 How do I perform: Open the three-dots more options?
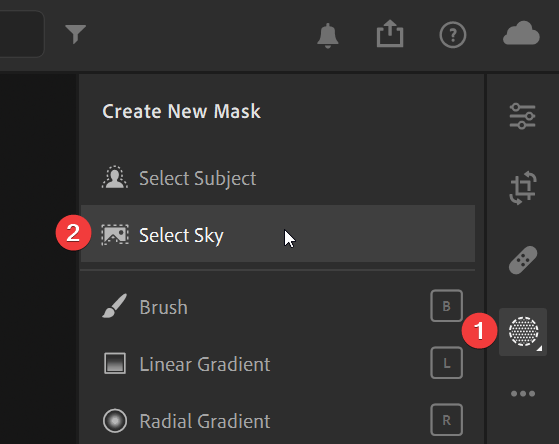[x=523, y=394]
